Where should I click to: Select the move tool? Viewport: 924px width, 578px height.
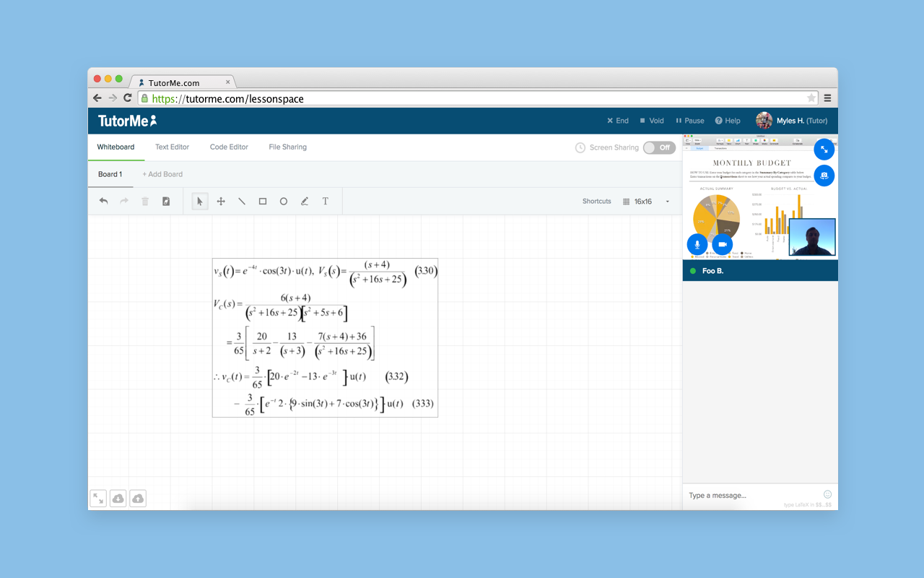click(x=221, y=201)
